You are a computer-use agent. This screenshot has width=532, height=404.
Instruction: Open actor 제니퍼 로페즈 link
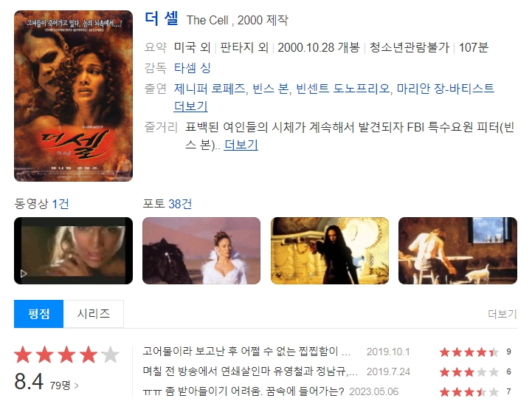(x=210, y=89)
